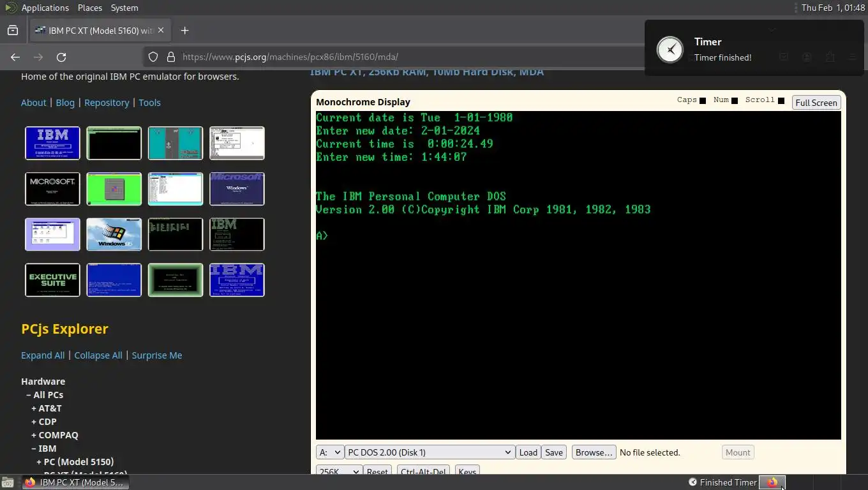
Task: Open the Firefox View tab list icon
Action: (13, 31)
